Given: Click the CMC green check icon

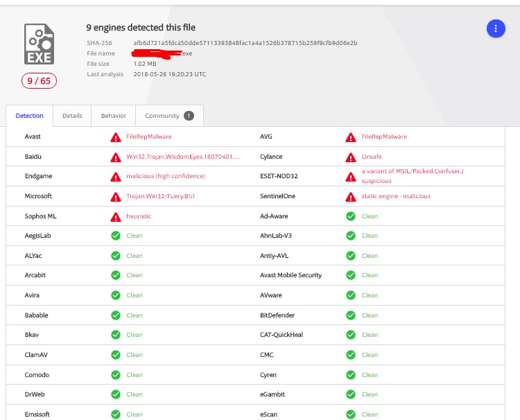Looking at the screenshot, I should pyautogui.click(x=351, y=355).
